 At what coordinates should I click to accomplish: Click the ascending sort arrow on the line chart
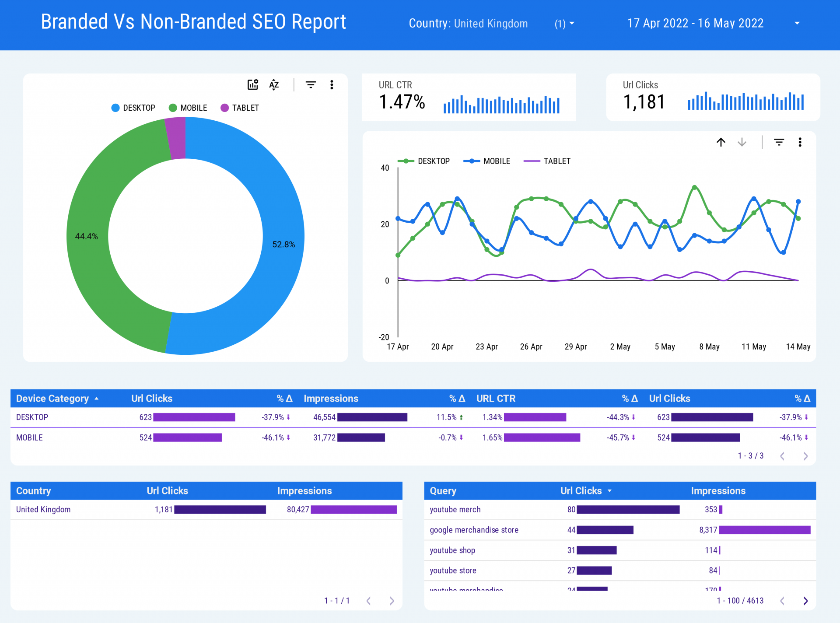point(721,142)
